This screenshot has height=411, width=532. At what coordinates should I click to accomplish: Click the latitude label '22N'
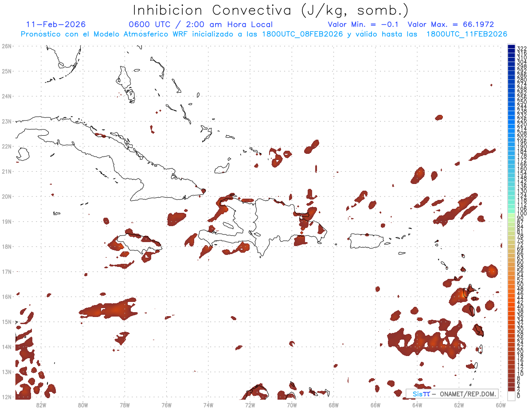click(x=7, y=146)
